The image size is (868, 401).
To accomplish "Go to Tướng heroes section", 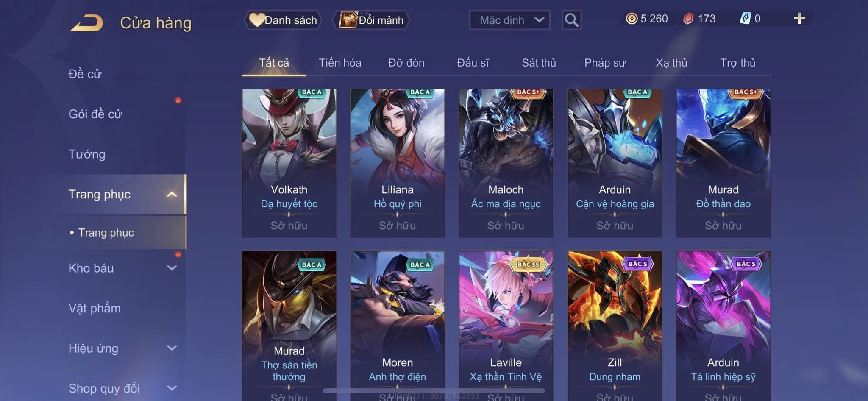I will pos(87,154).
